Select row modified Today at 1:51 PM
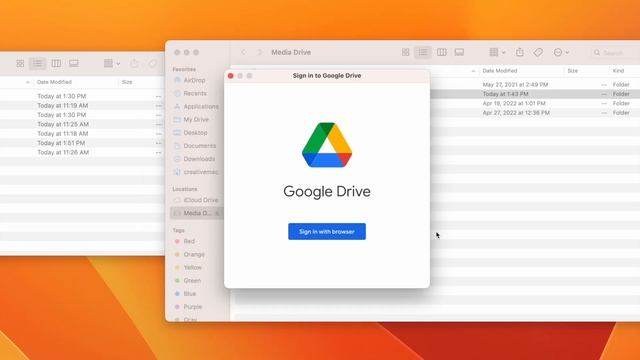640x360 pixels. tap(82, 143)
